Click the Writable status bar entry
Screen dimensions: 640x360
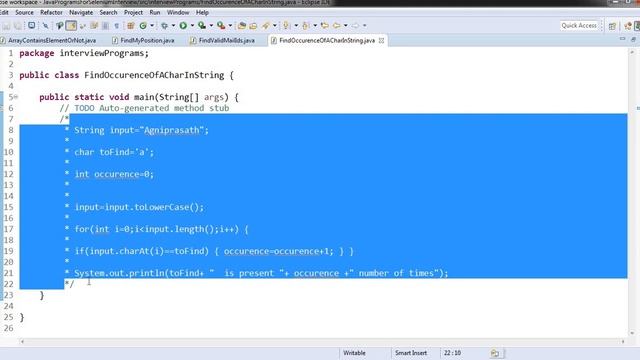(x=354, y=353)
